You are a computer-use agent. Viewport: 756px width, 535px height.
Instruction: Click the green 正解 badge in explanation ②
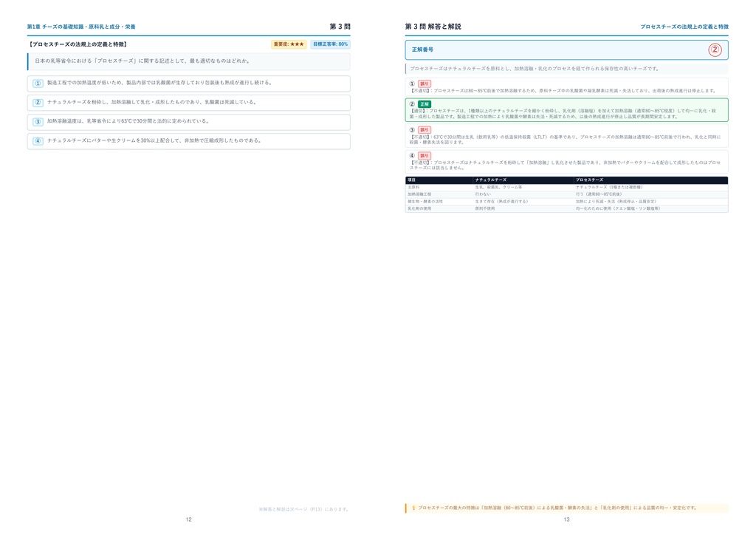pos(425,104)
